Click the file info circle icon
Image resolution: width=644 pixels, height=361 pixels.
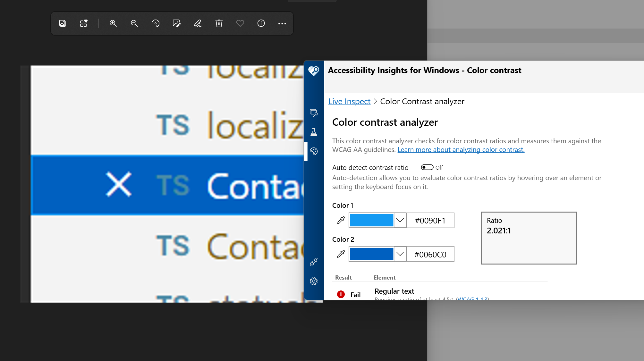tap(261, 23)
